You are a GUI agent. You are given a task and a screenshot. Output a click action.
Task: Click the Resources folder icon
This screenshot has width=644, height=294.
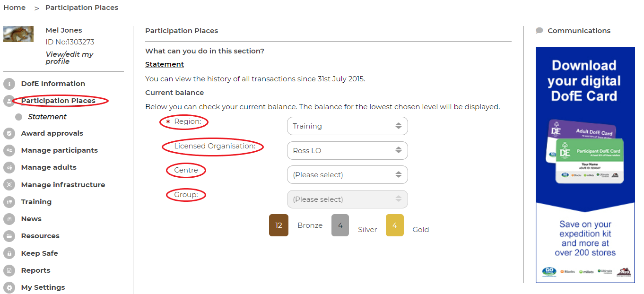click(x=9, y=236)
